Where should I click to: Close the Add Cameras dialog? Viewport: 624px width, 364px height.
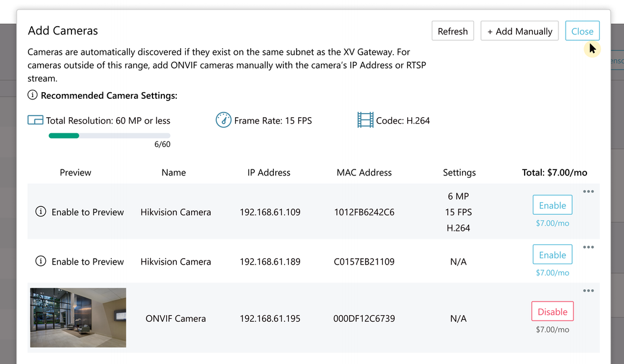pyautogui.click(x=582, y=31)
